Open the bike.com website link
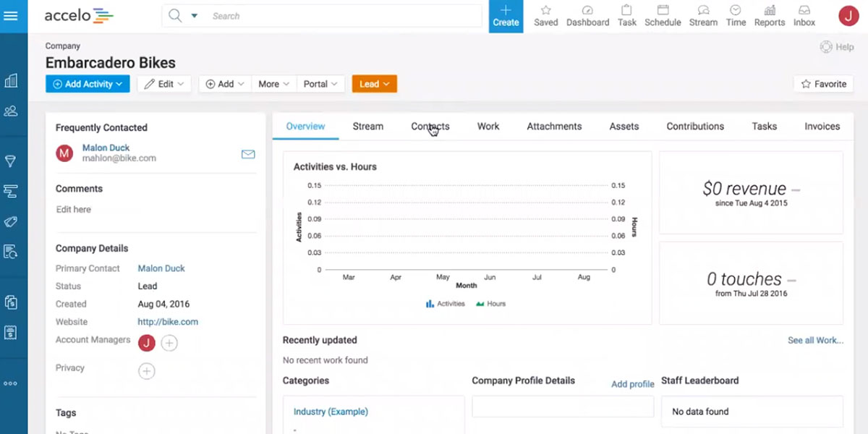The width and height of the screenshot is (868, 434). pyautogui.click(x=168, y=322)
